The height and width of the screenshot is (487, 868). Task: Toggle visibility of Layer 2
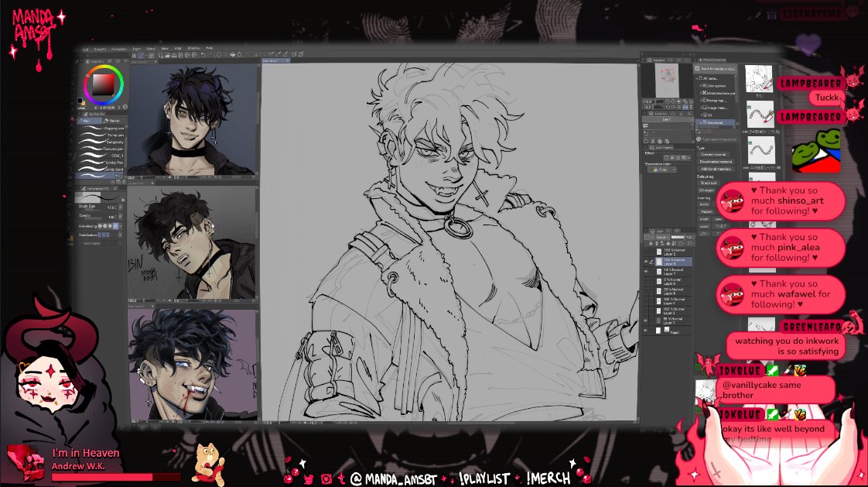pyautogui.click(x=645, y=252)
